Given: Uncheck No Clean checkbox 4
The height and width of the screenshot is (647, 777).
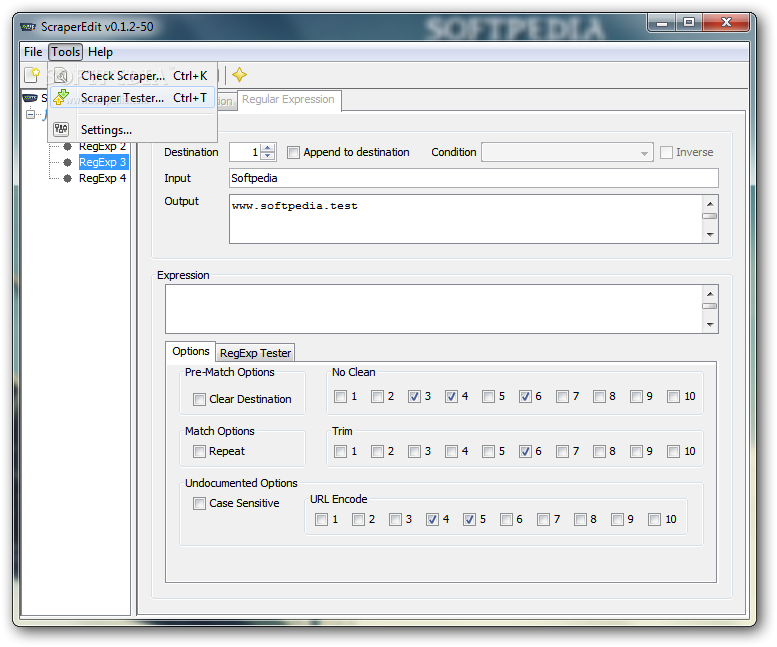Looking at the screenshot, I should (451, 396).
